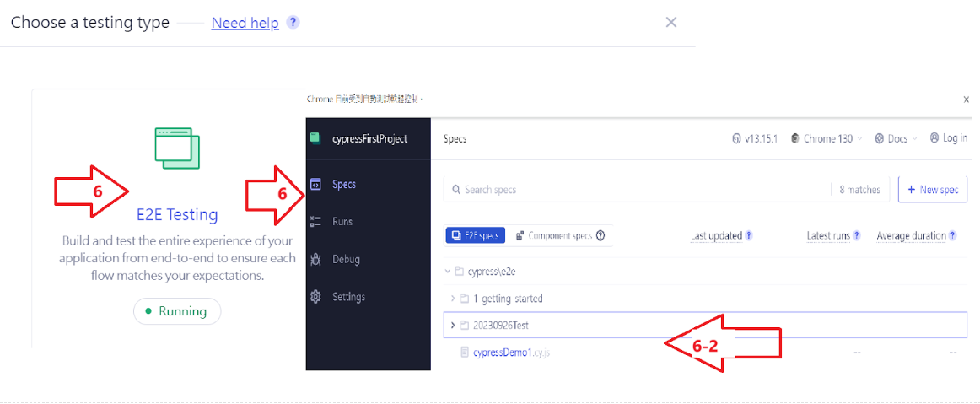Click the 8 matches count text
This screenshot has width=980, height=404.
[859, 190]
